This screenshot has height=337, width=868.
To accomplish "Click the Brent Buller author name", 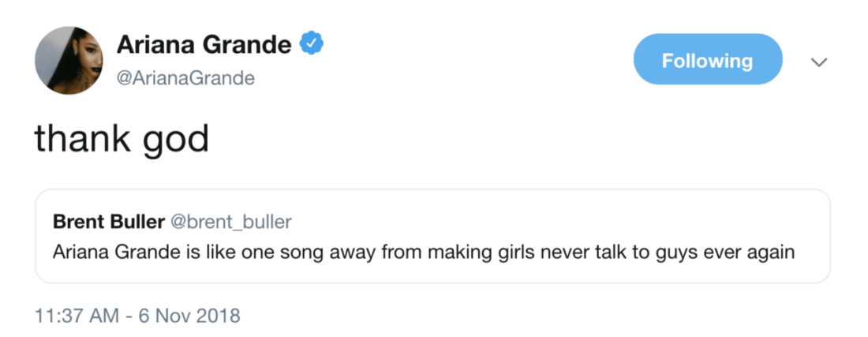I will (x=109, y=223).
